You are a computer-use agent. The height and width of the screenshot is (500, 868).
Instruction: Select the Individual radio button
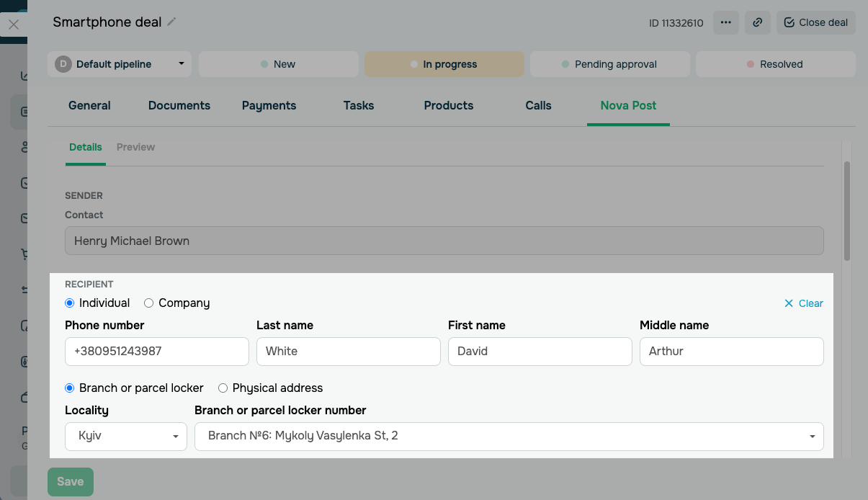(x=70, y=303)
